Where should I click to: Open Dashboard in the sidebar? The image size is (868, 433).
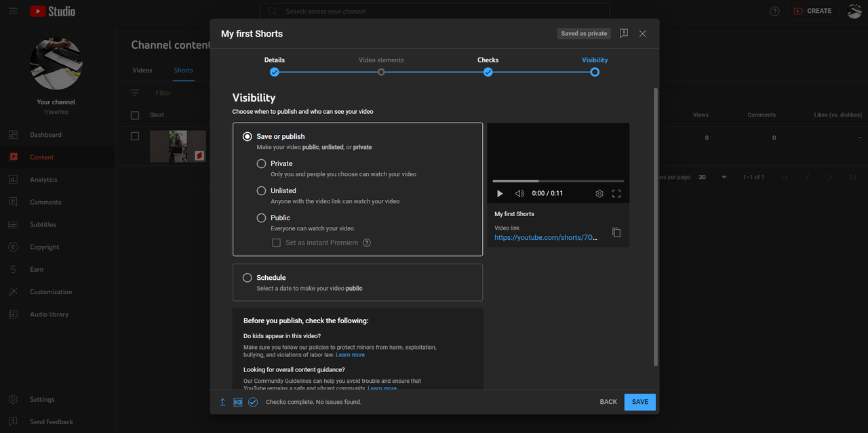58,135
